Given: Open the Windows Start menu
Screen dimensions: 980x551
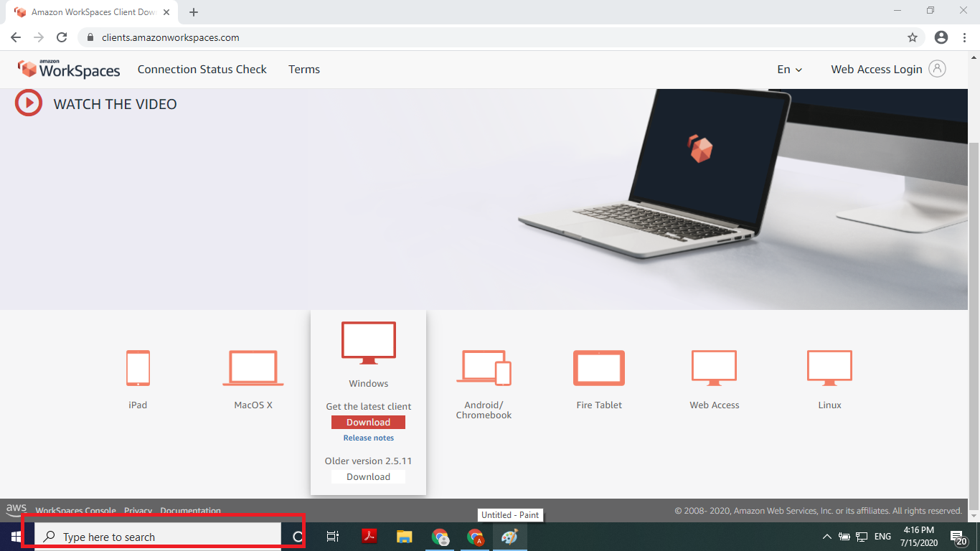Looking at the screenshot, I should pyautogui.click(x=16, y=537).
